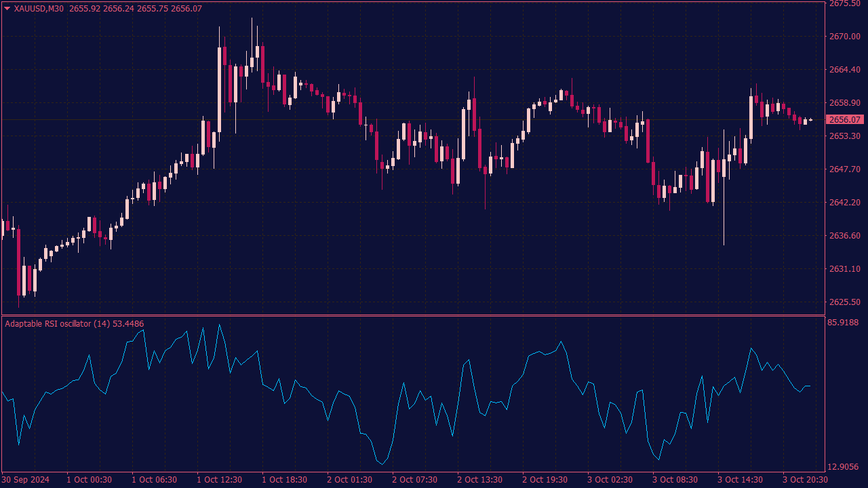Select the 85.9188 oscillator scale value
The width and height of the screenshot is (868, 488).
[844, 323]
